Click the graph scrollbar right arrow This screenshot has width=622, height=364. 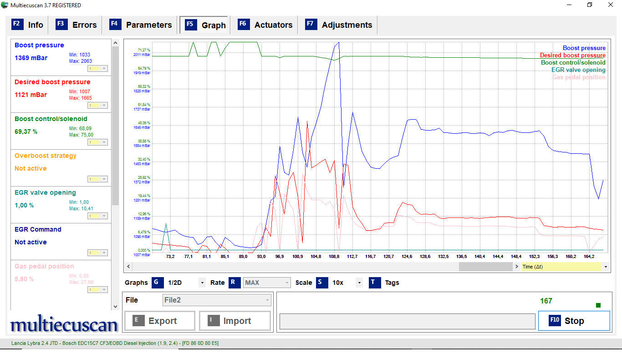(516, 267)
